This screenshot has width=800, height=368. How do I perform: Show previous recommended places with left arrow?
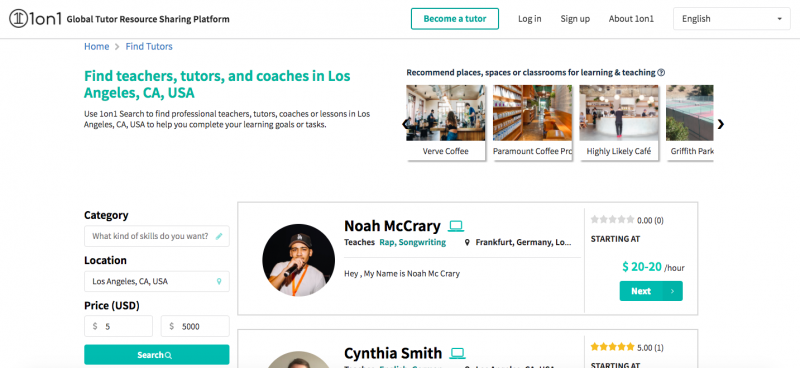[406, 124]
